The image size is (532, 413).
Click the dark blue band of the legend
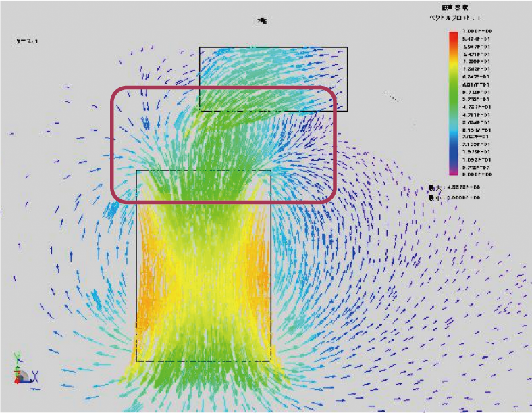(453, 154)
